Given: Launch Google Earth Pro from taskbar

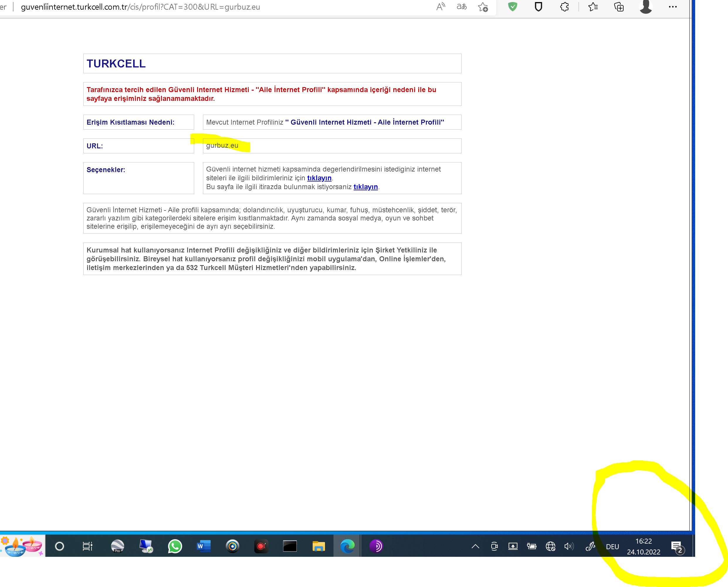Looking at the screenshot, I should [117, 546].
